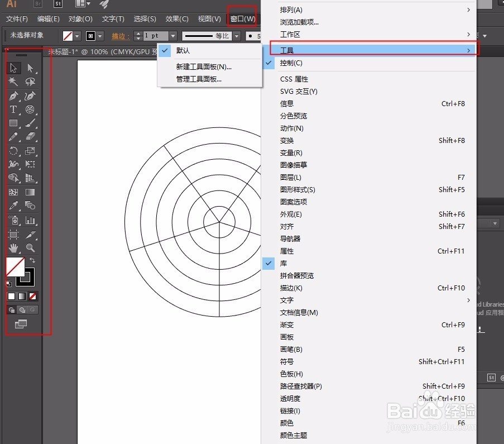504x444 pixels.
Task: Select the Rectangle tool
Action: [13, 123]
